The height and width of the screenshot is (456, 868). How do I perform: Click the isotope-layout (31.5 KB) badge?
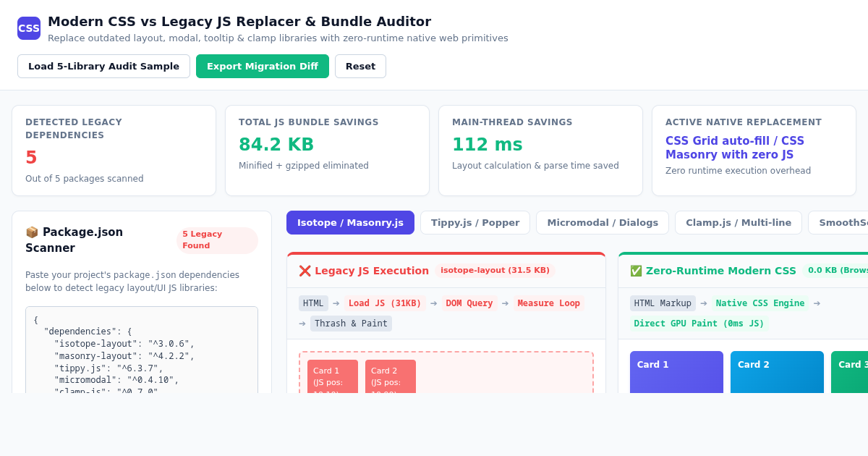[495, 271]
